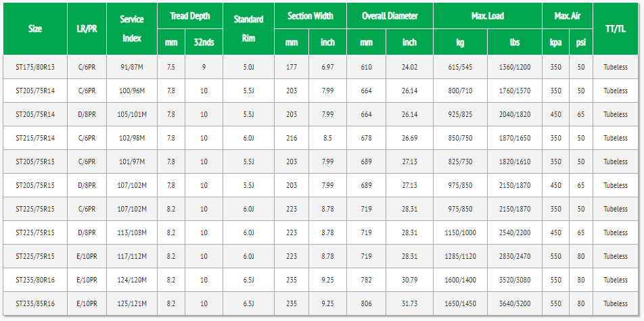Select the Tread Depth header cell
Viewport: 644px width, 321px height.
[x=189, y=16]
